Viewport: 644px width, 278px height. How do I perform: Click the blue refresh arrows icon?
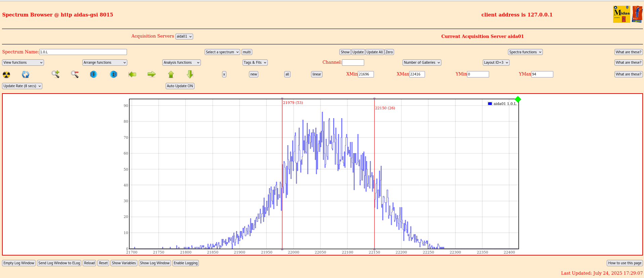point(26,74)
